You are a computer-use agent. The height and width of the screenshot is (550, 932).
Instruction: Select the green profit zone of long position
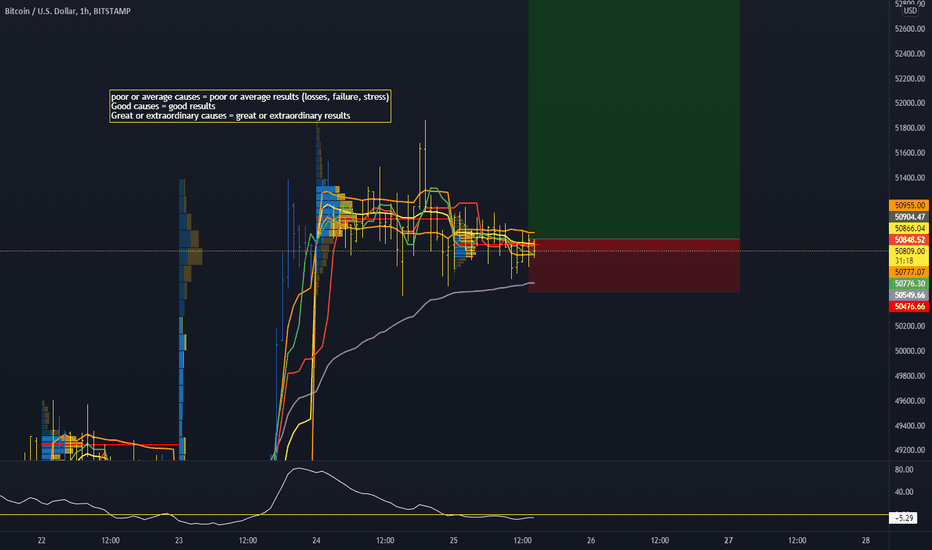coord(634,119)
